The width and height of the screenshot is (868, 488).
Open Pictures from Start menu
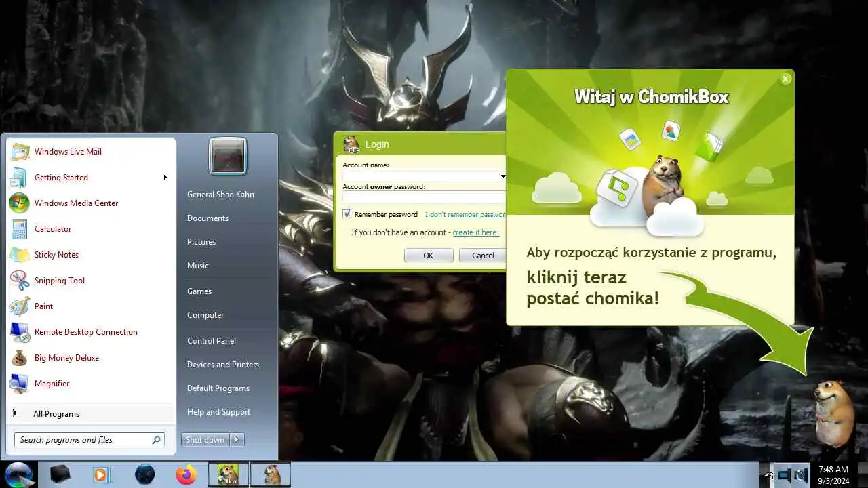point(201,242)
